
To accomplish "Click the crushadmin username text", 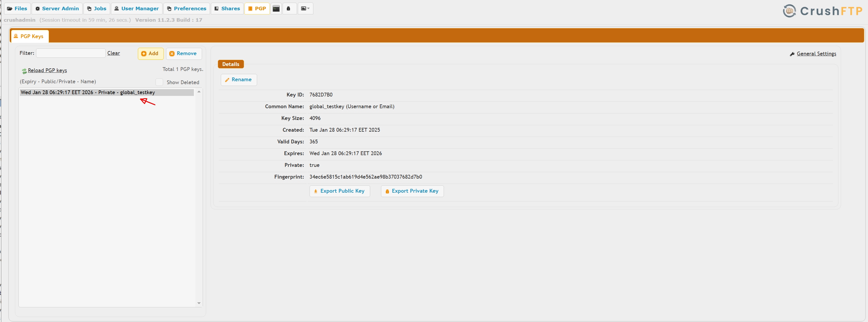I will tap(20, 20).
